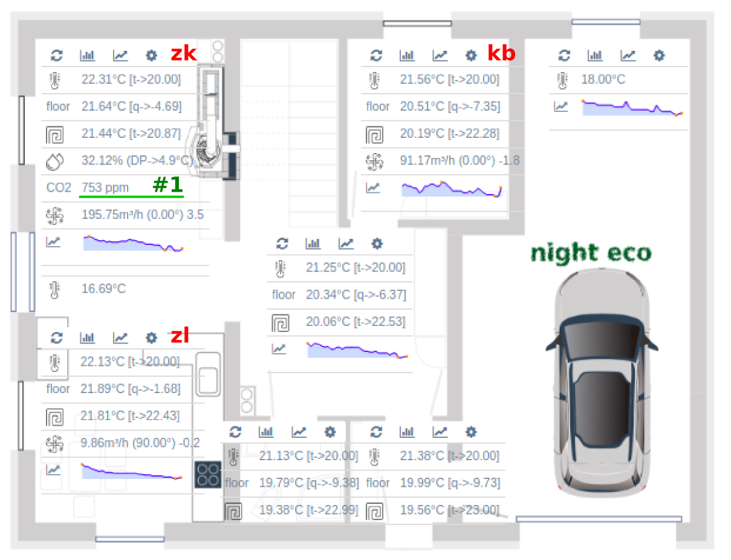This screenshot has height=560, width=731.
Task: Refresh the panel showing 21.13°C
Action: [x=235, y=432]
